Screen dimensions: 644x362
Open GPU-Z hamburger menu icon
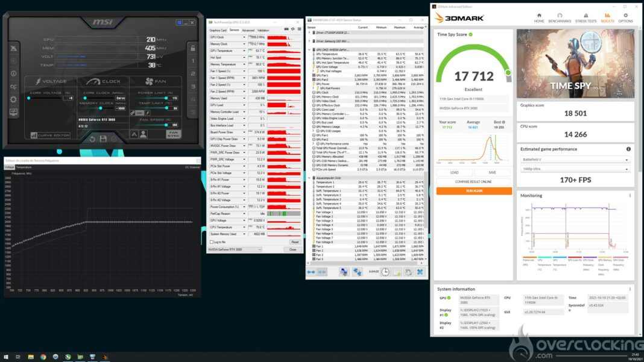(x=300, y=29)
